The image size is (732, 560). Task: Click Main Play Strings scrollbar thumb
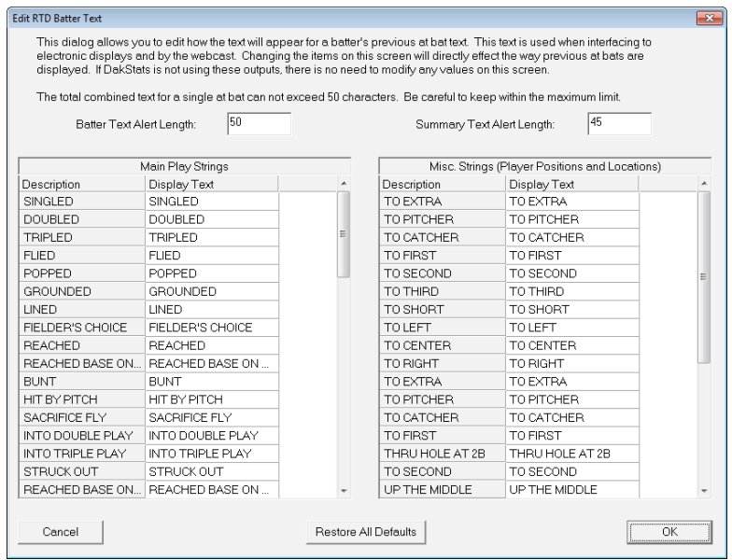(344, 234)
